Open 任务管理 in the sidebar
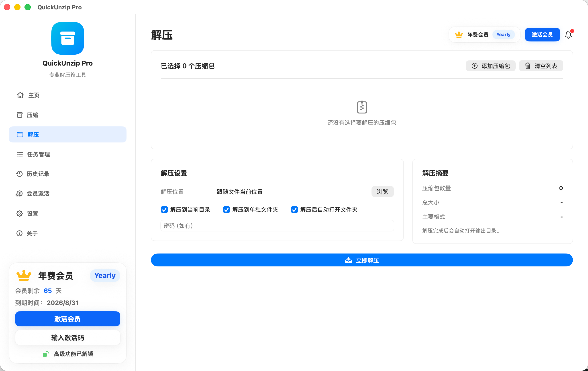 (68, 154)
